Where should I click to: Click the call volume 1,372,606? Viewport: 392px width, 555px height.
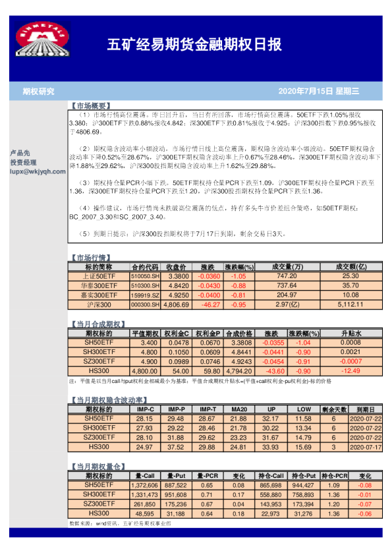[x=144, y=486]
